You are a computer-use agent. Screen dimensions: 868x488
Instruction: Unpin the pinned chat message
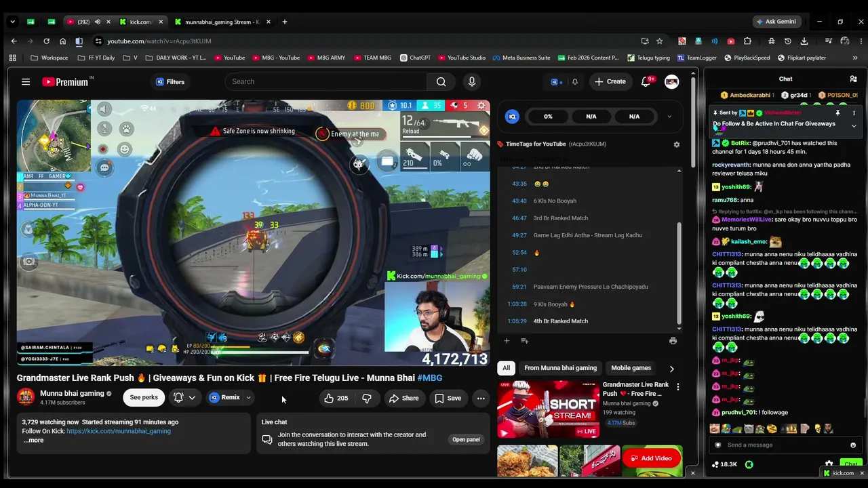click(837, 113)
